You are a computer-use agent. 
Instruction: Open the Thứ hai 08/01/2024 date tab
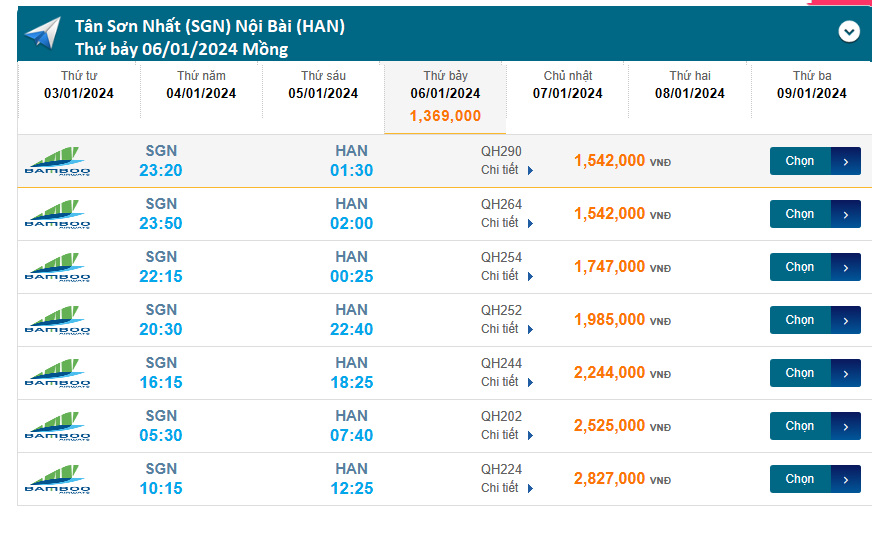click(689, 85)
